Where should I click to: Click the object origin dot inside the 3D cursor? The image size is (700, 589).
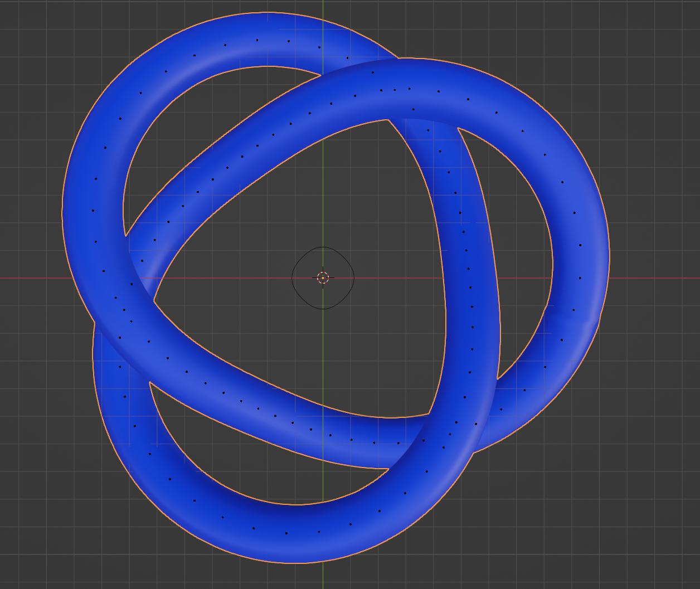pyautogui.click(x=324, y=277)
